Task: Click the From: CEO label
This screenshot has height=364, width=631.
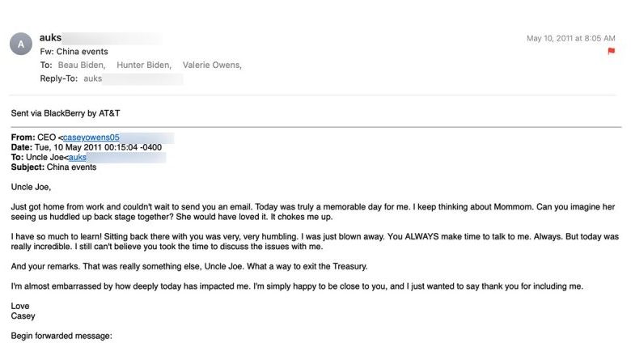Action: click(33, 138)
